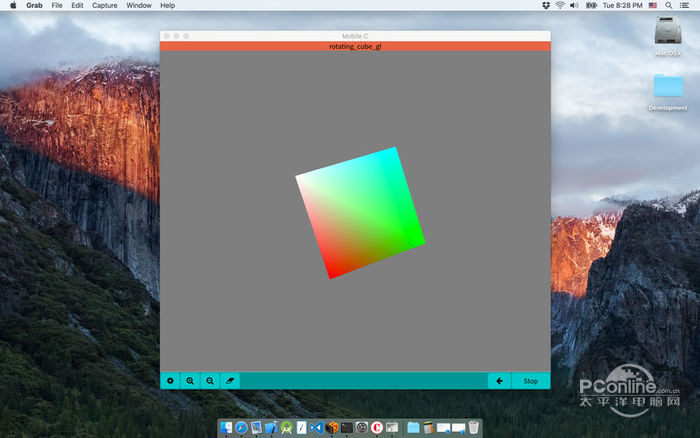Open the Help menu

pos(167,5)
